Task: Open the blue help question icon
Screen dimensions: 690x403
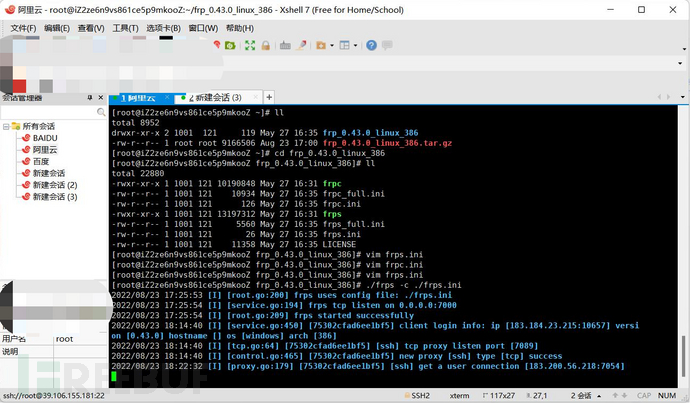Action: (x=371, y=45)
